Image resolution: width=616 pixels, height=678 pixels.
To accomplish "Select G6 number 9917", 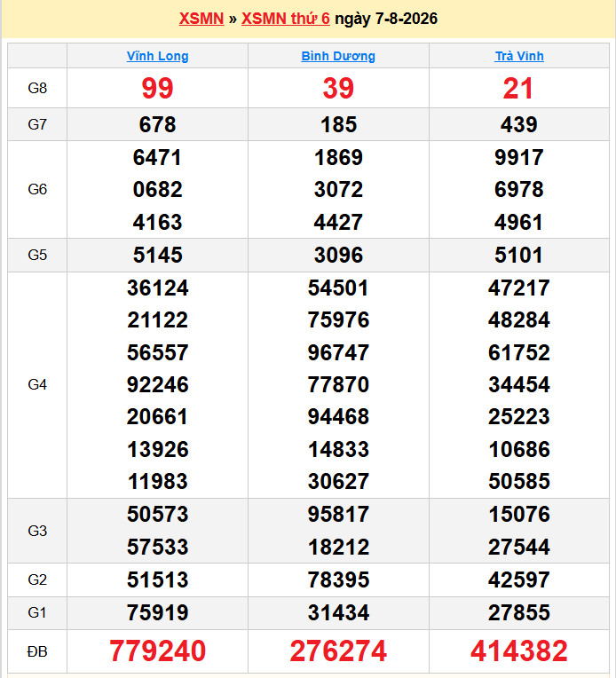I will [x=519, y=157].
